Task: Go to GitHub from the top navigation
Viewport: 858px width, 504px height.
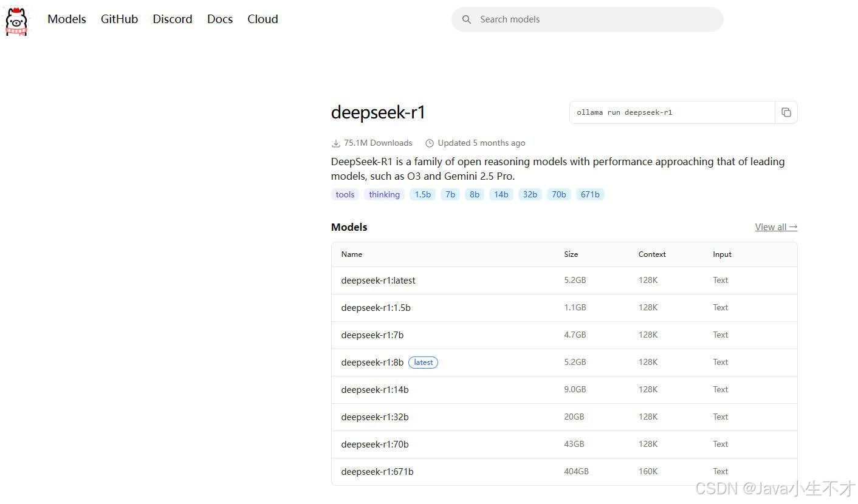Action: 119,19
